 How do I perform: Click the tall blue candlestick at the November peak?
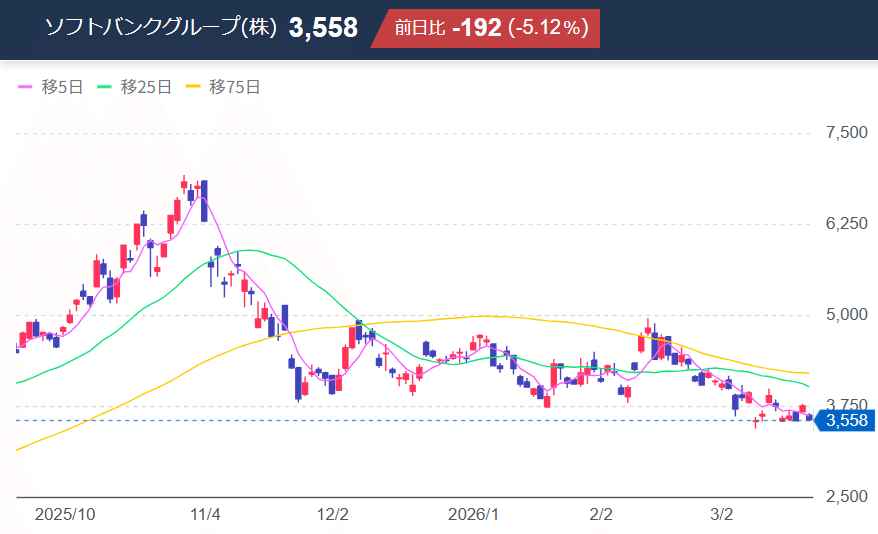(x=204, y=201)
